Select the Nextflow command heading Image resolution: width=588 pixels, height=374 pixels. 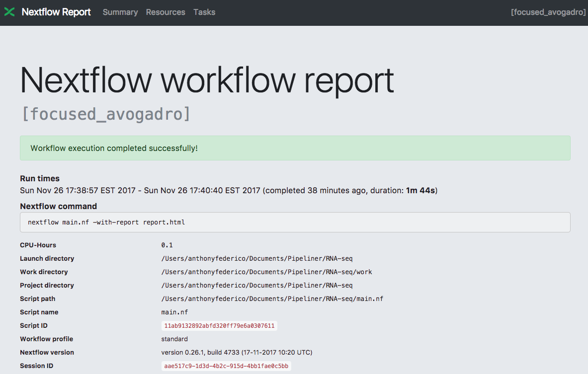click(x=59, y=206)
